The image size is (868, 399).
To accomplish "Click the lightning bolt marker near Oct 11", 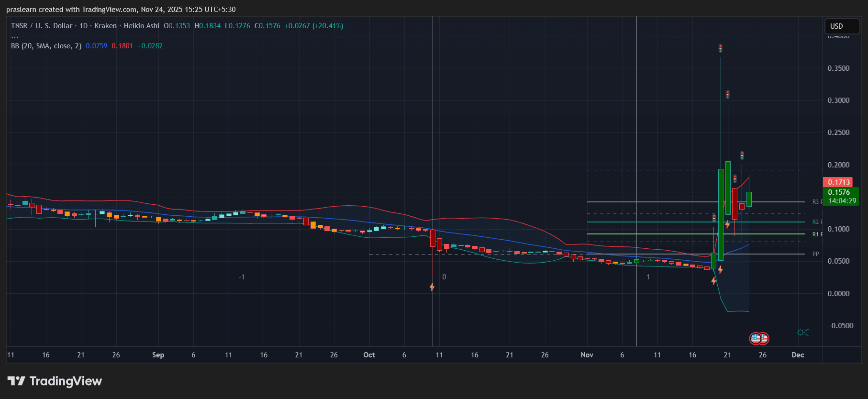I will point(432,287).
